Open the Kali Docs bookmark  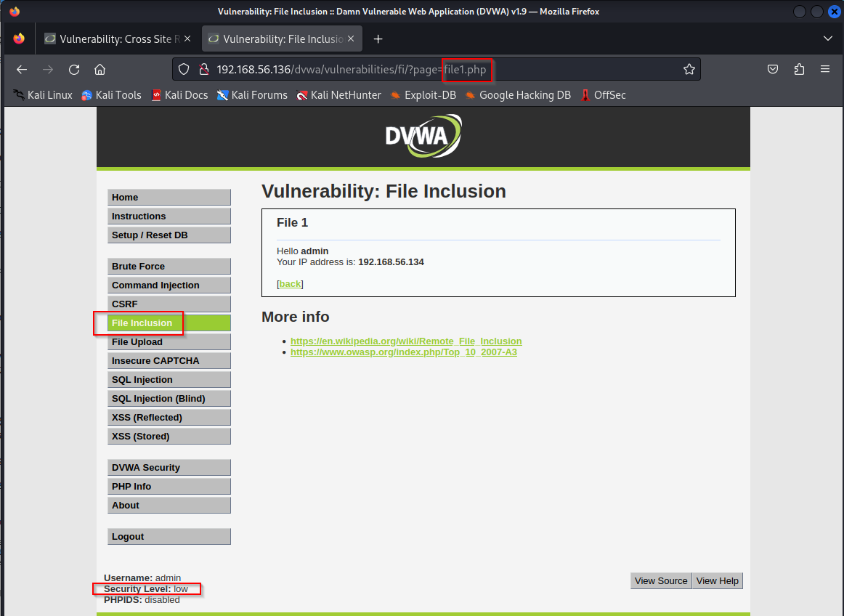(180, 95)
